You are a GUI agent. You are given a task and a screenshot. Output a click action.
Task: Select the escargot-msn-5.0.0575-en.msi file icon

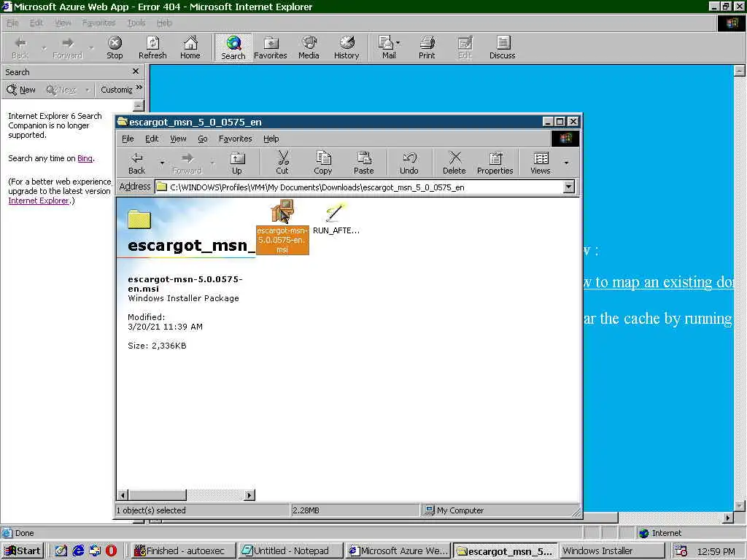pyautogui.click(x=282, y=212)
